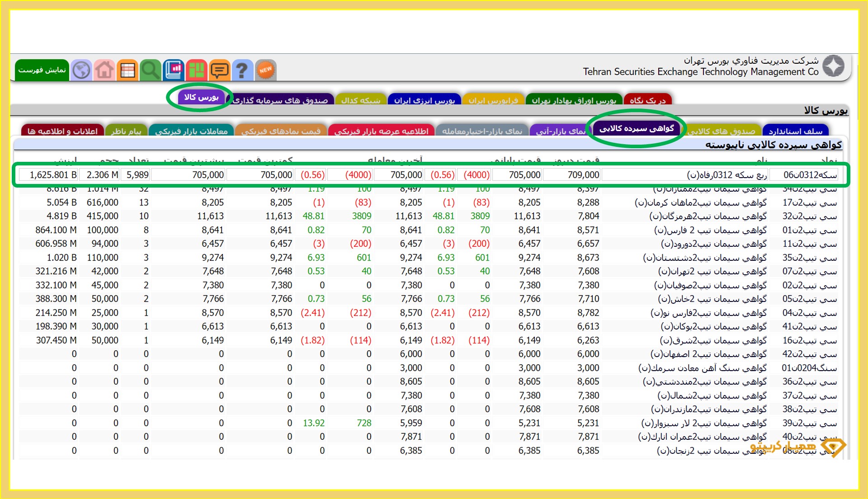Screen dimensions: 868x499
Task: Open symbol سی تیپ2ن17 link
Action: 810,202
